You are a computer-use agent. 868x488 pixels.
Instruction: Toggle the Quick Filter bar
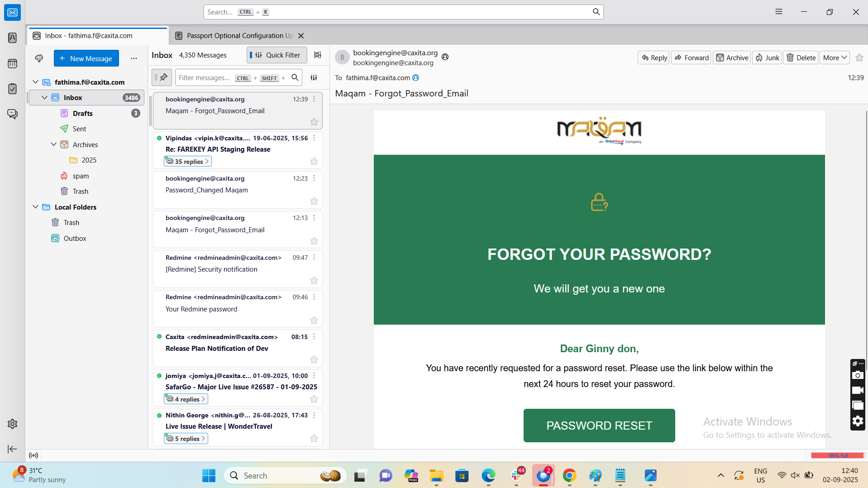[x=277, y=55]
